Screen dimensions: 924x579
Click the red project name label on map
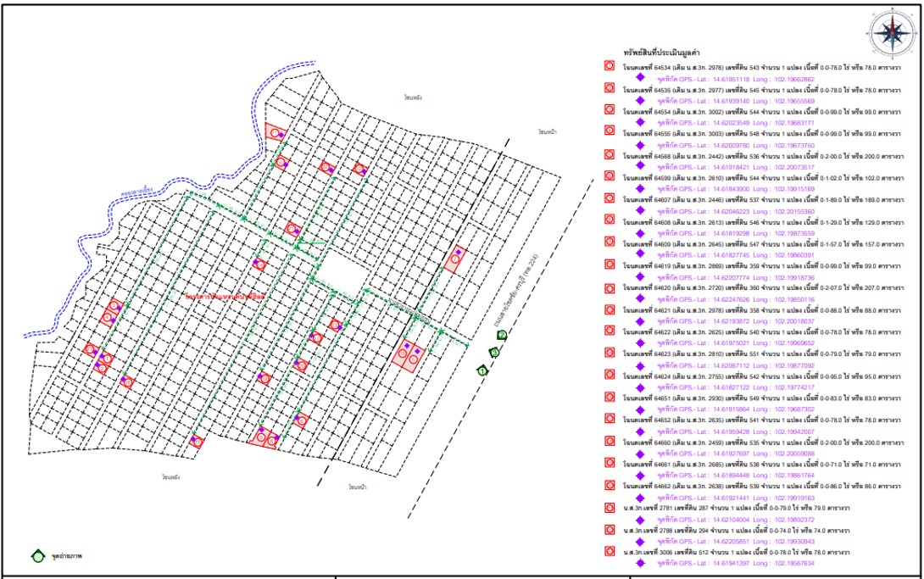225,297
